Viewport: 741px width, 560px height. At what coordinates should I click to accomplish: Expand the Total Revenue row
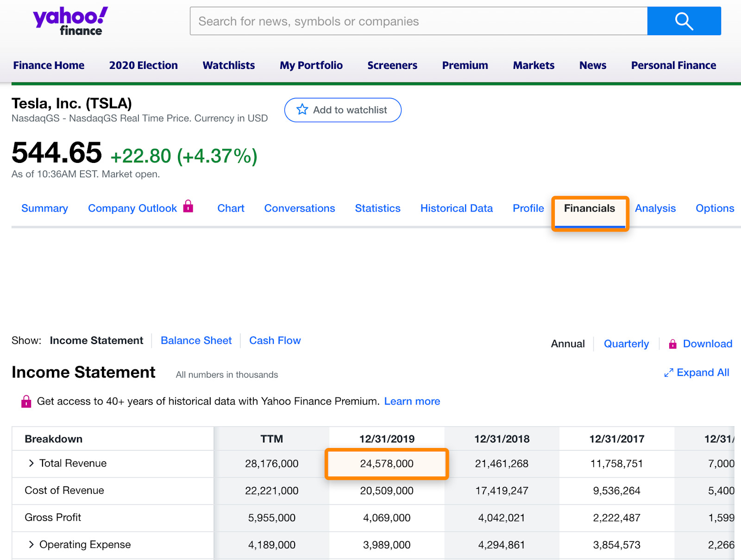pyautogui.click(x=31, y=463)
